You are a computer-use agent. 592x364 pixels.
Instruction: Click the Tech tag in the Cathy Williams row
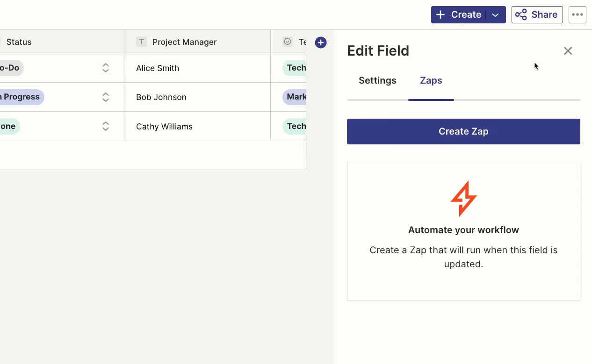[x=295, y=126]
